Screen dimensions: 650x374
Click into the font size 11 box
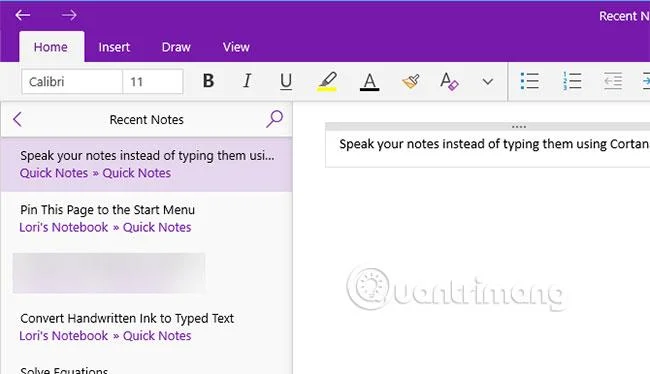click(153, 82)
